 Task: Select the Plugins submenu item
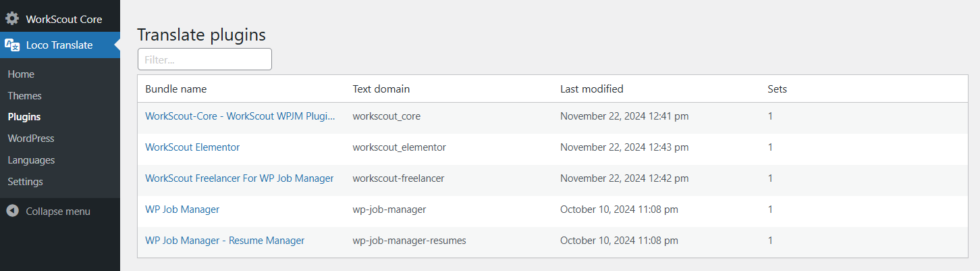[24, 117]
